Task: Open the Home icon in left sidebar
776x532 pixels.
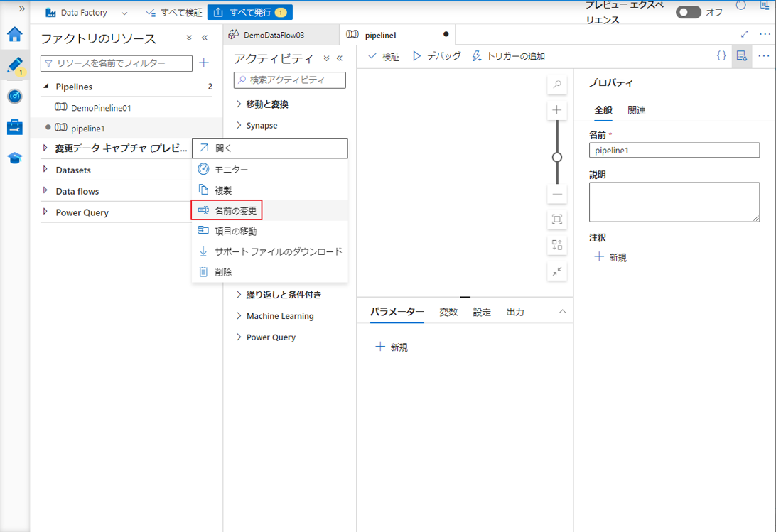Action: [x=15, y=34]
